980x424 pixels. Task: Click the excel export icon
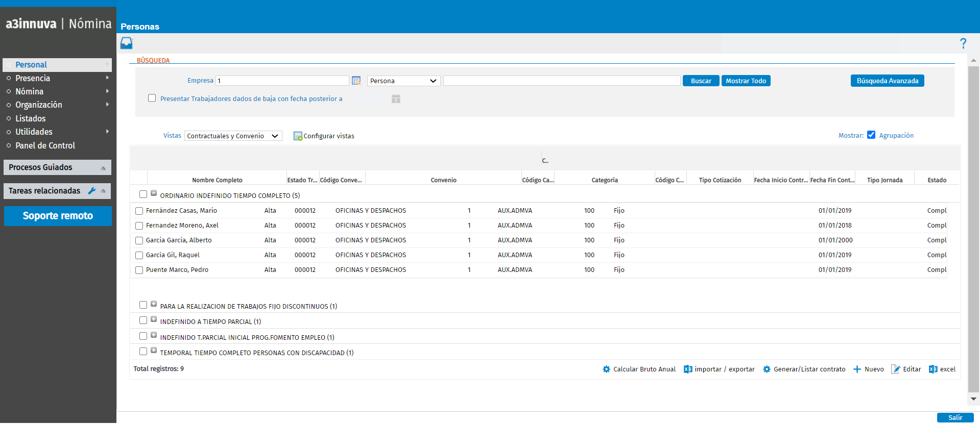tap(933, 369)
